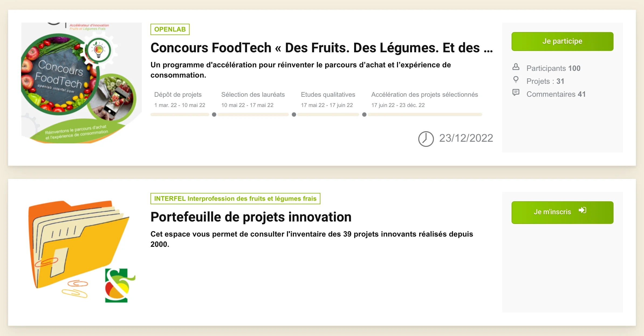Click the dot marker before Accélération bar

coord(364,115)
